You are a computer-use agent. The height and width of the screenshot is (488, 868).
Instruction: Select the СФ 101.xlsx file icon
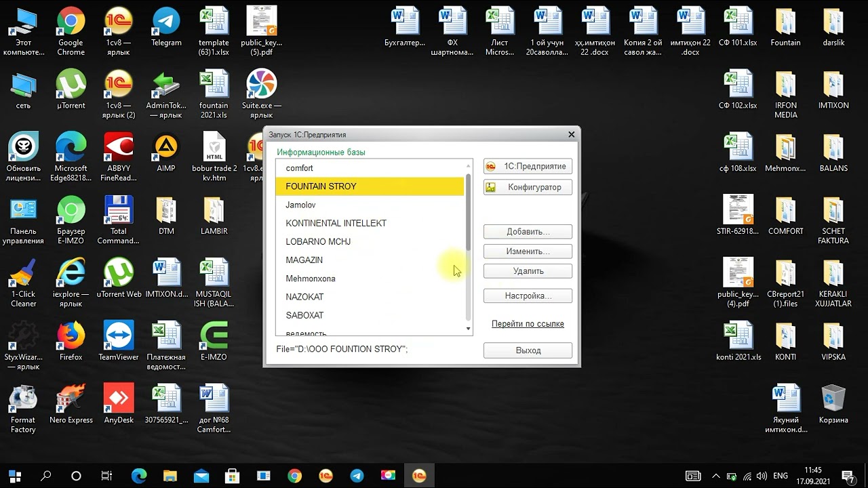(738, 27)
